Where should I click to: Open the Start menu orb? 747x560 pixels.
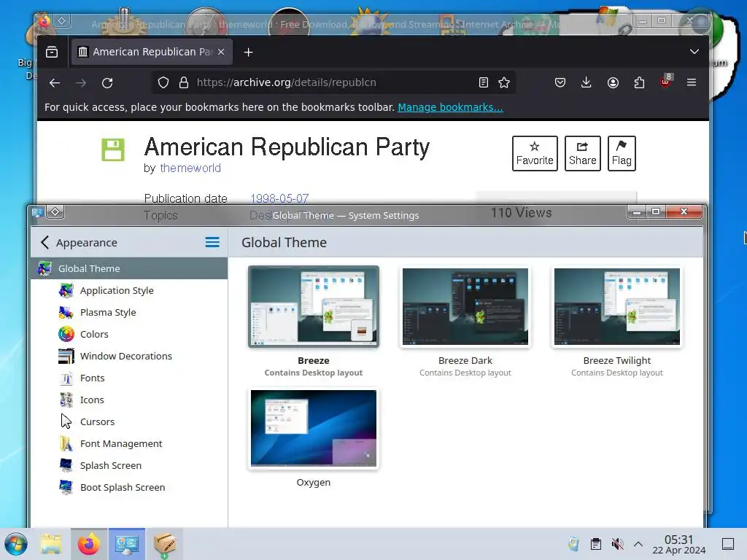16,544
